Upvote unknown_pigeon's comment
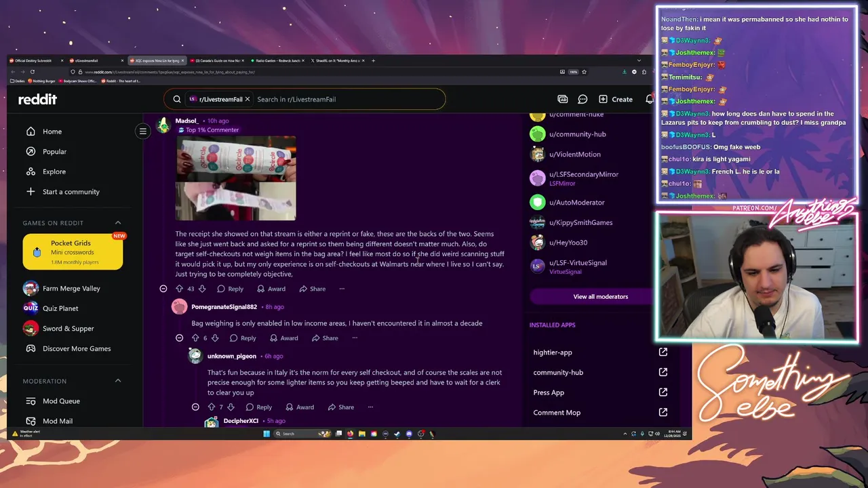Image resolution: width=868 pixels, height=488 pixels. [211, 407]
